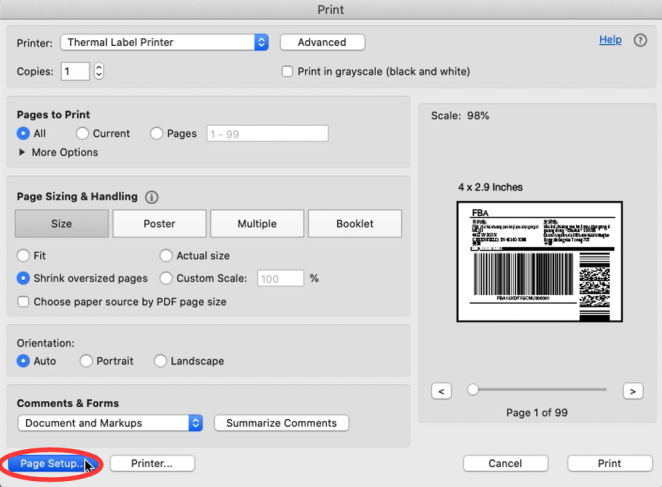The image size is (662, 487).
Task: Click the Custom Scale percentage field
Action: tap(280, 278)
